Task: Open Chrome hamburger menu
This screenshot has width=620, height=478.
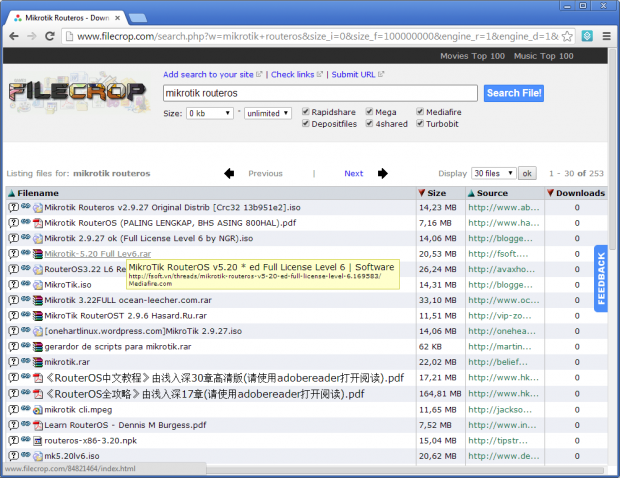Action: (607, 36)
